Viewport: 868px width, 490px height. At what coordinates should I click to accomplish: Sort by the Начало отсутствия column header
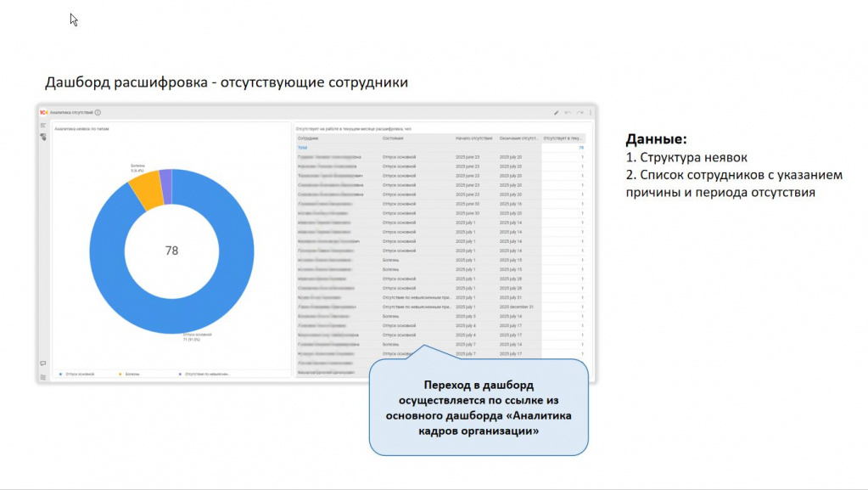(x=473, y=138)
